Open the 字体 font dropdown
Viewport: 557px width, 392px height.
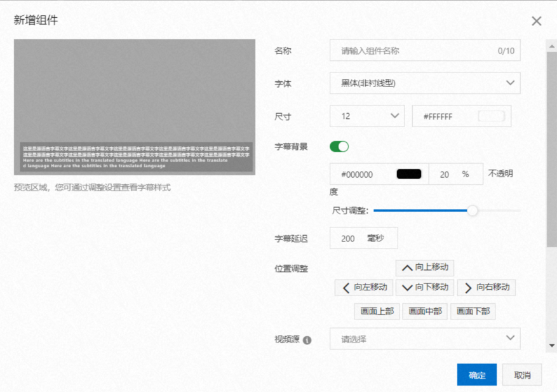424,83
